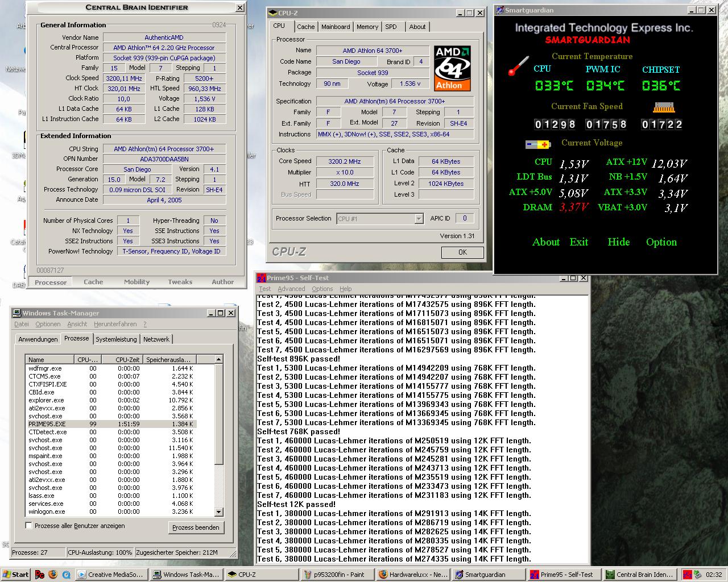Open the Herunterfahren menu in Task Manager
728x582 pixels.
[115, 324]
